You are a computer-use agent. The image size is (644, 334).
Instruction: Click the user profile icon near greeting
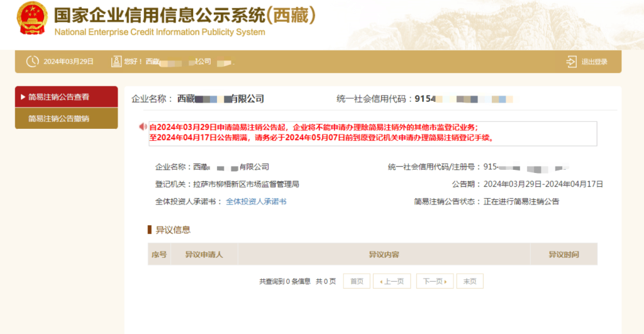pos(116,62)
